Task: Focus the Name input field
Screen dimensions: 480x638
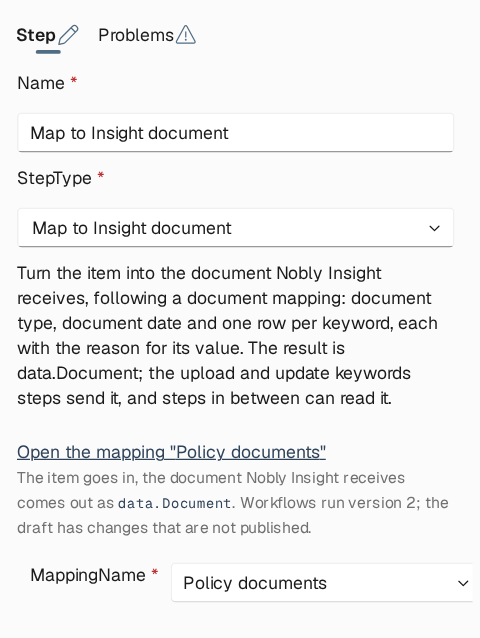Action: [235, 133]
